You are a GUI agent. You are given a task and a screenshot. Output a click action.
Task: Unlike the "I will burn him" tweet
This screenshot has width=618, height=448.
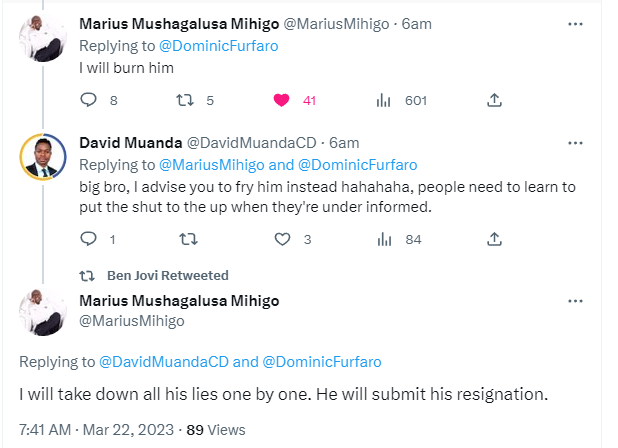(282, 100)
